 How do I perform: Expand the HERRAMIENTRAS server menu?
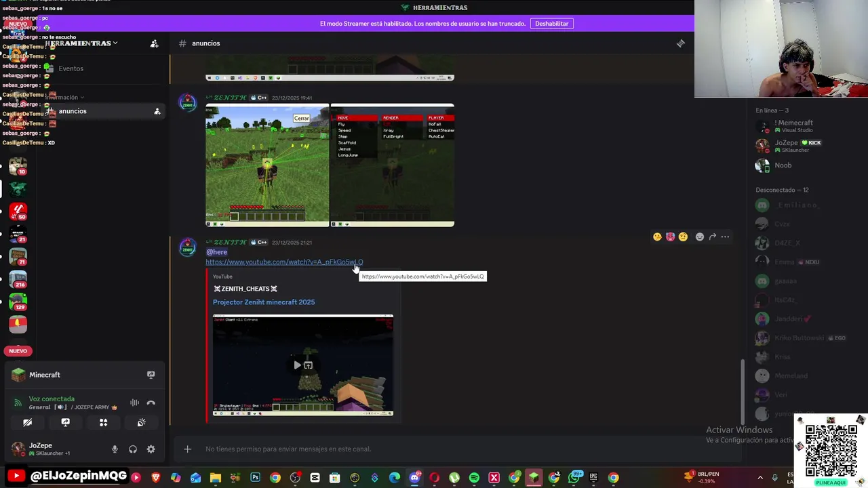(81, 43)
